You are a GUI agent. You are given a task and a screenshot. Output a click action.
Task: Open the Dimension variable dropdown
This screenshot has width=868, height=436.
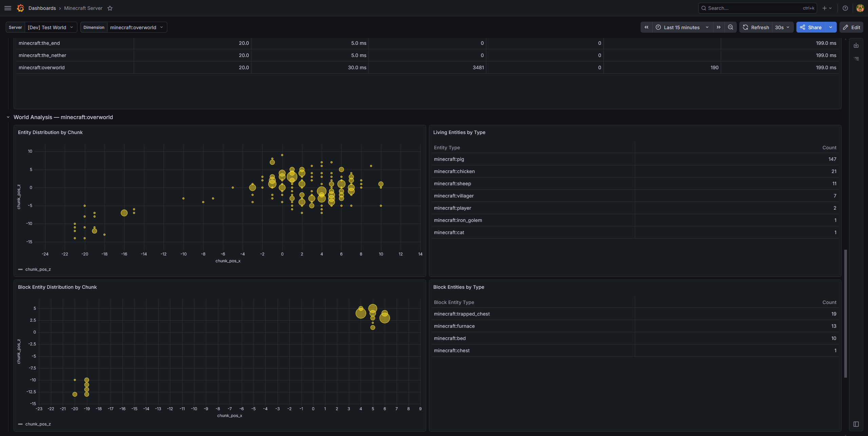137,27
